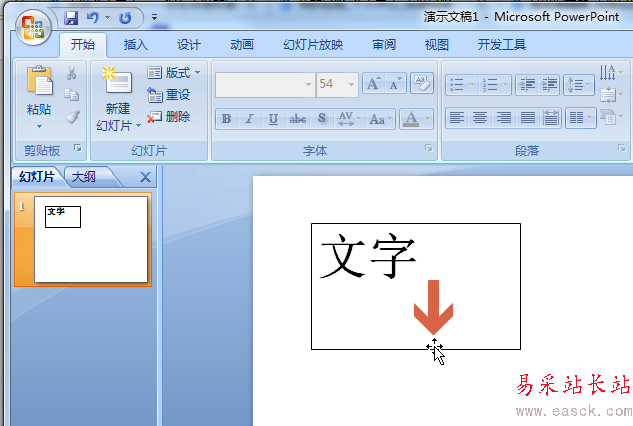Image resolution: width=633 pixels, height=426 pixels.
Task: Redo the last action
Action: coord(125,18)
